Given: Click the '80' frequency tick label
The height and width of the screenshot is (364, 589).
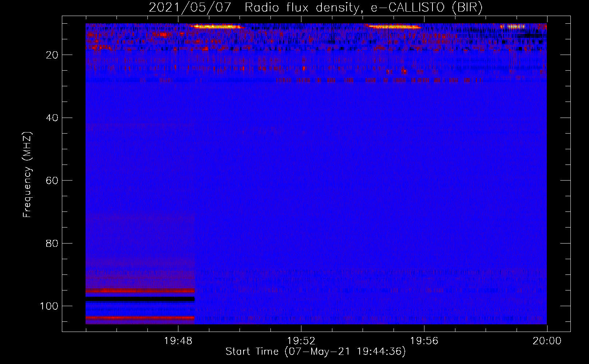Looking at the screenshot, I should [52, 243].
